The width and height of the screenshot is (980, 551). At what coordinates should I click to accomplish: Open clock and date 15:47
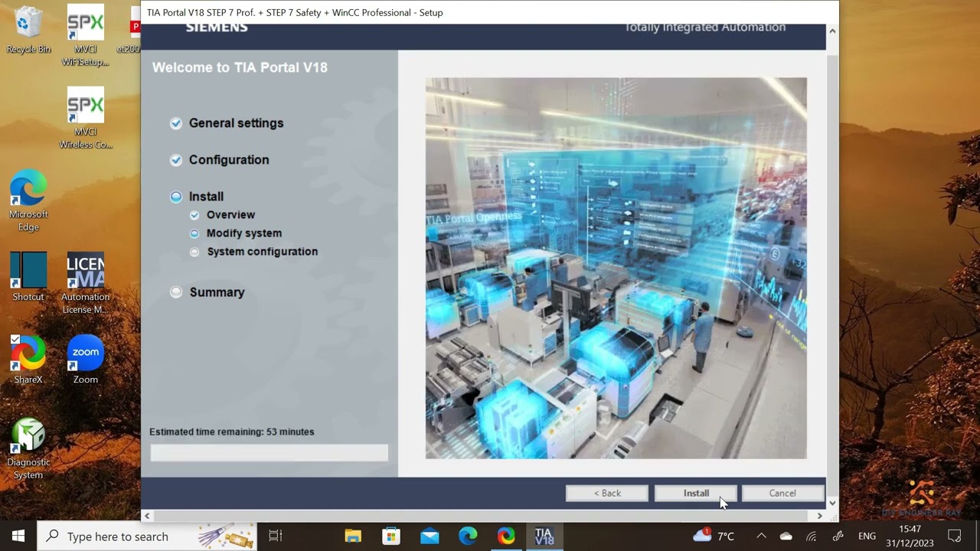910,536
